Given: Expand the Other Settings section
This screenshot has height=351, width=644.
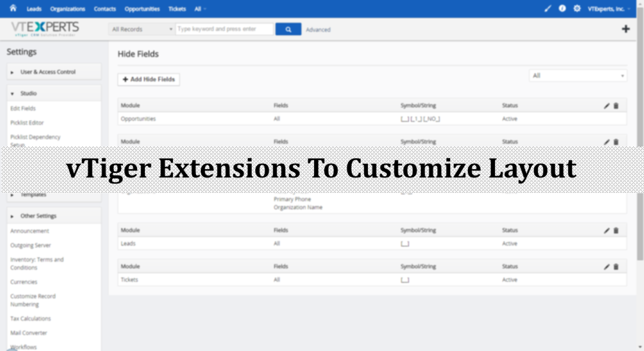Looking at the screenshot, I should pyautogui.click(x=54, y=216).
